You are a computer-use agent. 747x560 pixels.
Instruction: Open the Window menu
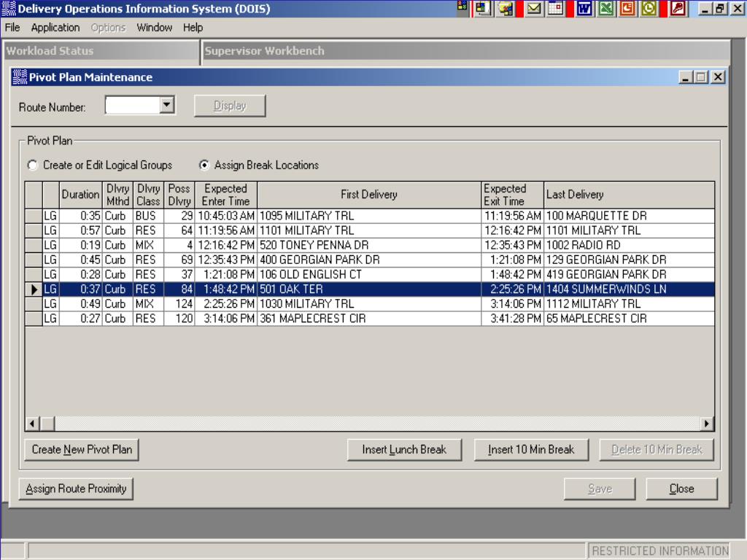click(x=155, y=28)
